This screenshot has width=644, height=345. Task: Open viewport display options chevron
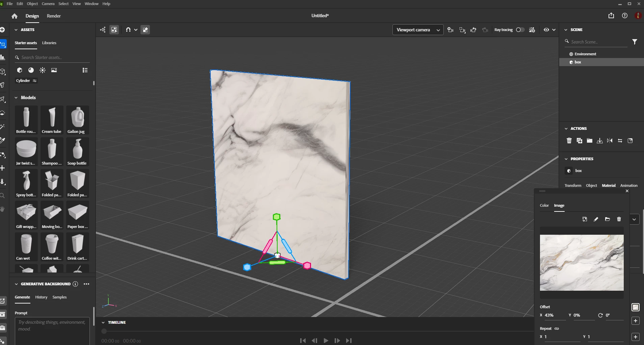click(554, 30)
